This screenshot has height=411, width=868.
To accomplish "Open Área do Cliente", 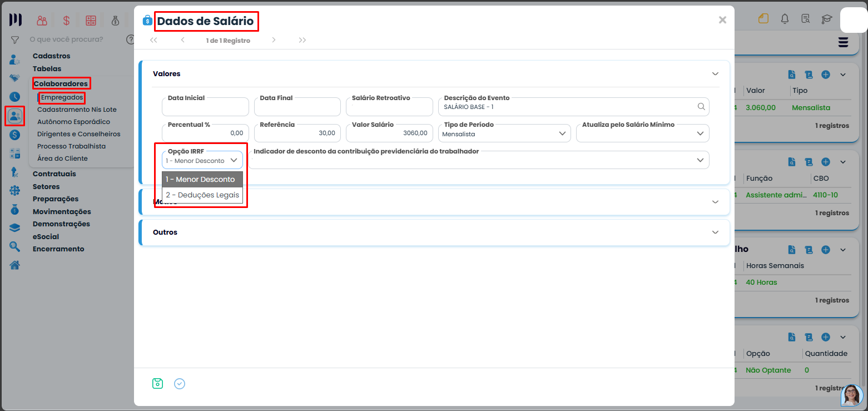I will coord(62,159).
